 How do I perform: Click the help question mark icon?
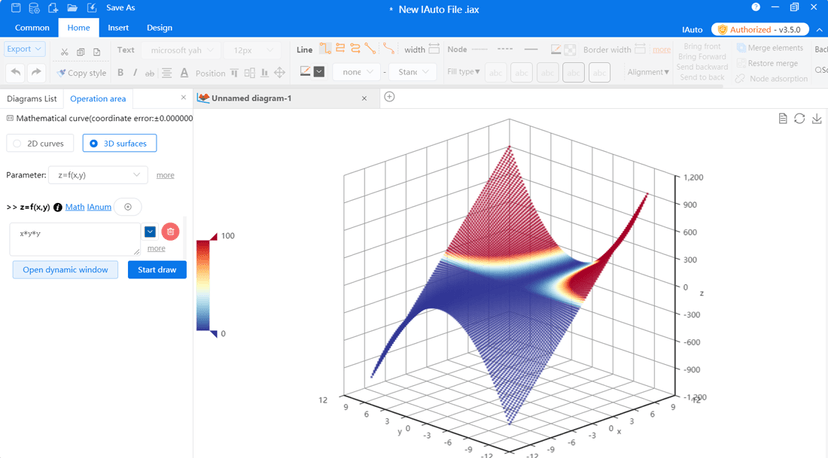pos(756,7)
